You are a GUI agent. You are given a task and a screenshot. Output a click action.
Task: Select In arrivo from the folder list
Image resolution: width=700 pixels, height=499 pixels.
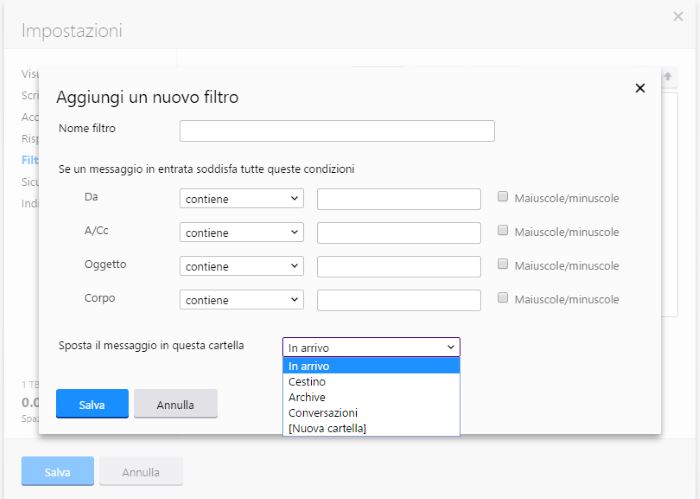pos(371,366)
